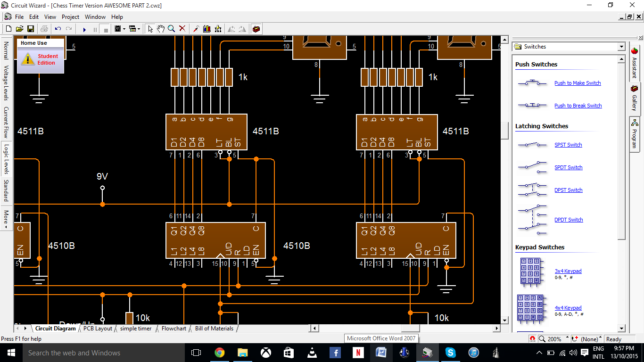This screenshot has height=362, width=644.
Task: Open the Bill of Materials tab
Action: (x=214, y=329)
